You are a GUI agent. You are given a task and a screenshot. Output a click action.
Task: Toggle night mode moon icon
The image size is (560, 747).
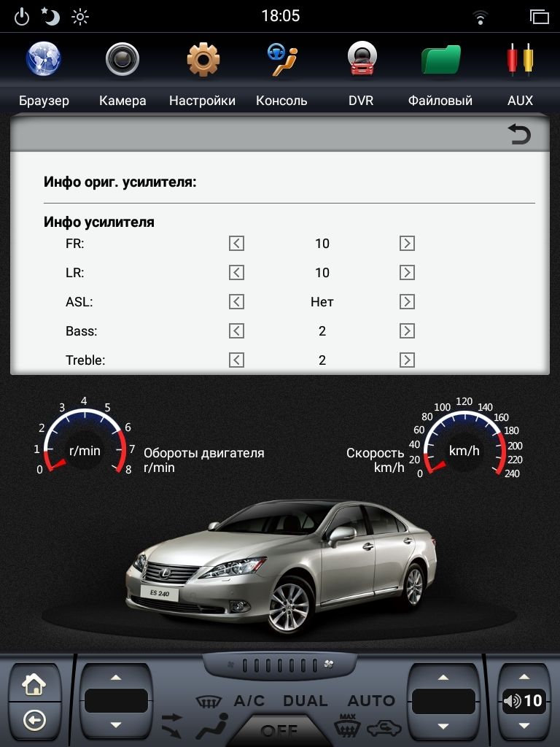click(50, 16)
